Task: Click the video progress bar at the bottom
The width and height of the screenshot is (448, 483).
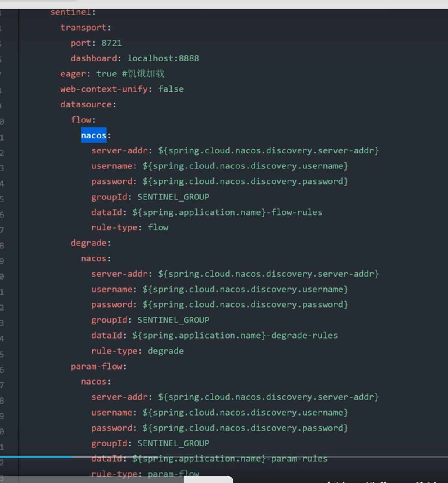Action: click(x=224, y=457)
